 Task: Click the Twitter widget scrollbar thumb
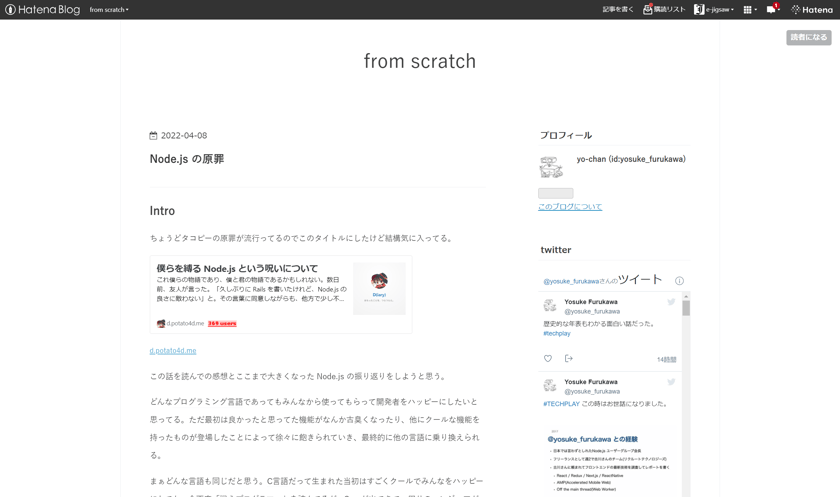click(686, 308)
